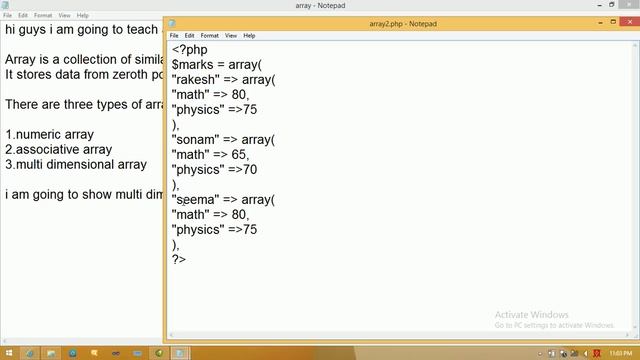Click the array2.php vertical scrollbar up arrow
Image resolution: width=640 pixels, height=360 pixels.
click(x=635, y=45)
